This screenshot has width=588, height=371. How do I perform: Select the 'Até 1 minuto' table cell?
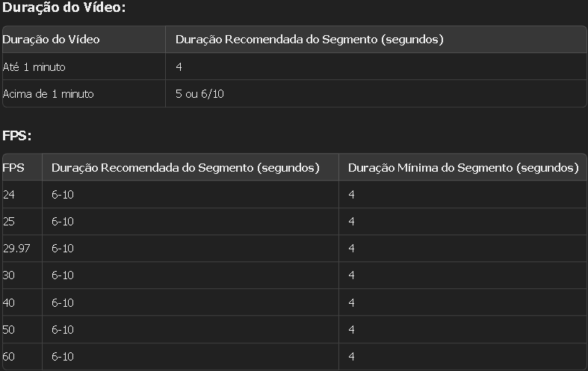coord(34,67)
